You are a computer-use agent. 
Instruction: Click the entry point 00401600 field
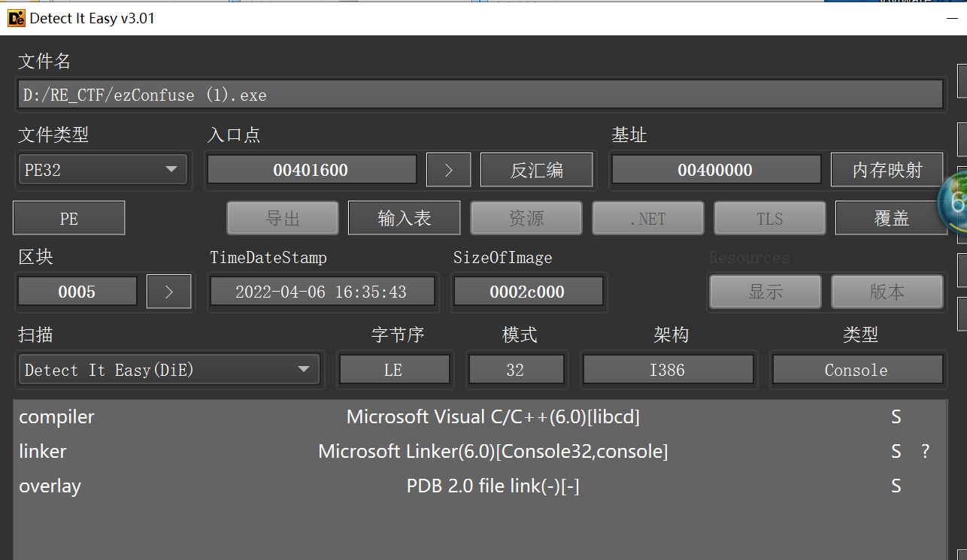pos(311,169)
